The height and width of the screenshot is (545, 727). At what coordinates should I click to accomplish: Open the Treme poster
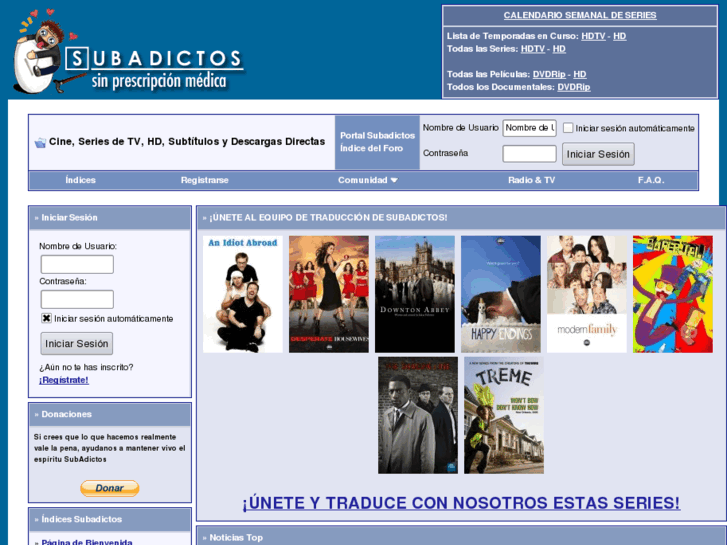tap(504, 415)
